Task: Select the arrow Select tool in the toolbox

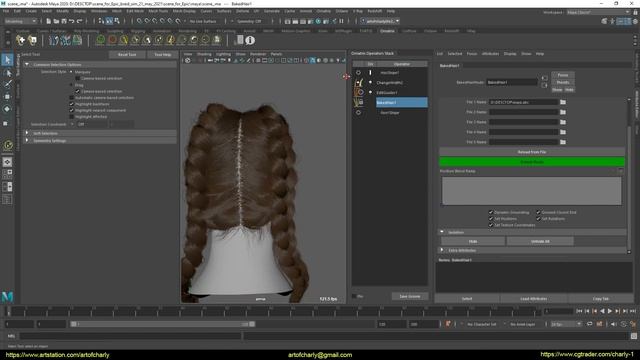Action: [7, 60]
